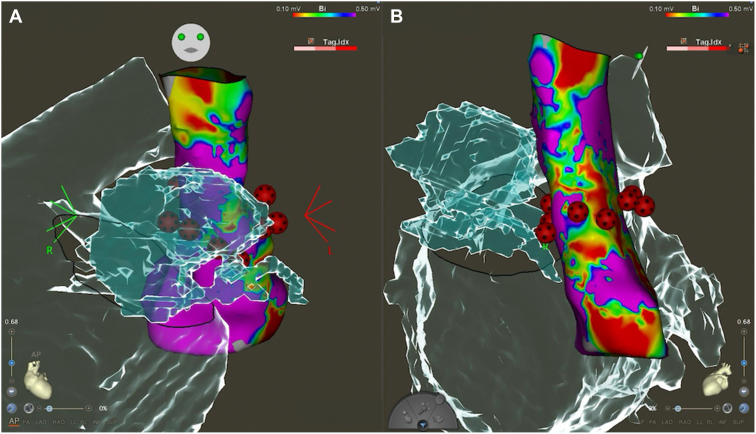Switch panel A to the LL view
Image resolution: width=756 pixels, height=434 pixels.
(73, 422)
